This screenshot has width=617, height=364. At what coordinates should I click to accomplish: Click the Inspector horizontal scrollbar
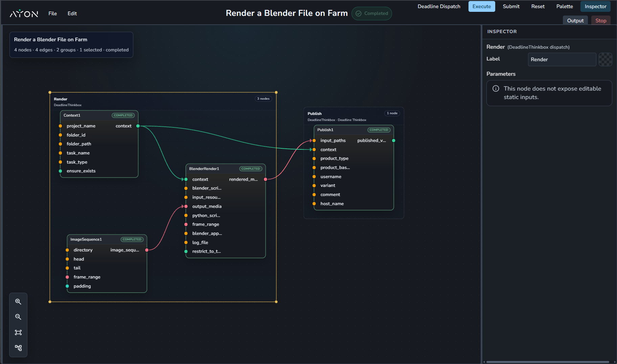pos(548,362)
